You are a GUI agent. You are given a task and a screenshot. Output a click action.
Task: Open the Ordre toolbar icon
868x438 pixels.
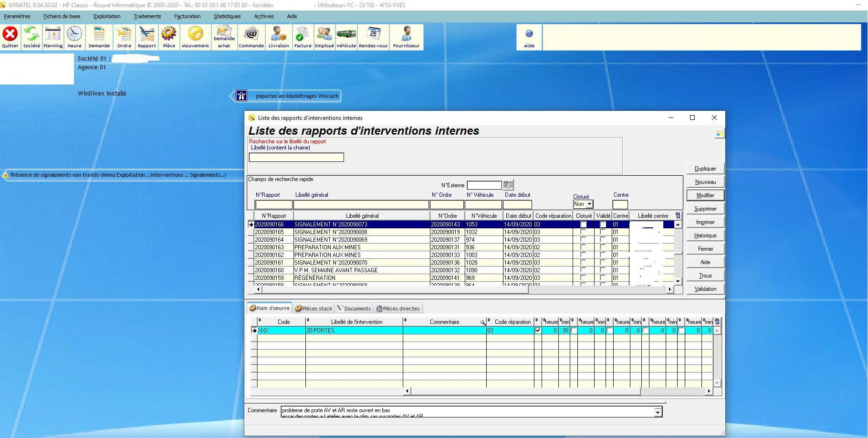(124, 37)
